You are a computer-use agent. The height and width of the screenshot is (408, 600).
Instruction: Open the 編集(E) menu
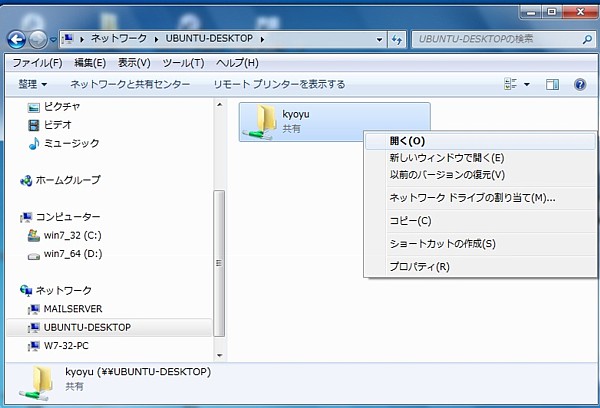(90, 62)
